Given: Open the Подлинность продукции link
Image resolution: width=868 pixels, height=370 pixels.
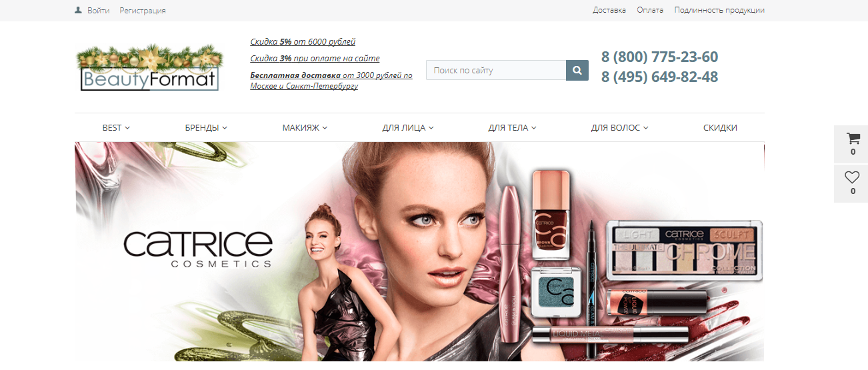Looking at the screenshot, I should pos(719,10).
